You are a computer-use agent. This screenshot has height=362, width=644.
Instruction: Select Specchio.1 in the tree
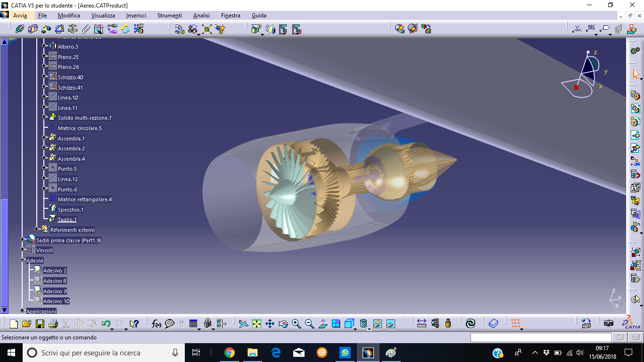71,210
